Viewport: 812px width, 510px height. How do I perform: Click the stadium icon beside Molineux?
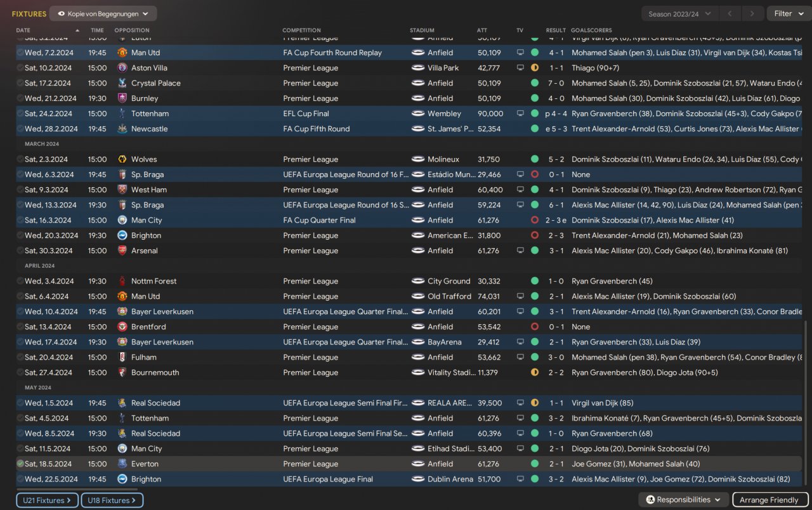pyautogui.click(x=417, y=159)
